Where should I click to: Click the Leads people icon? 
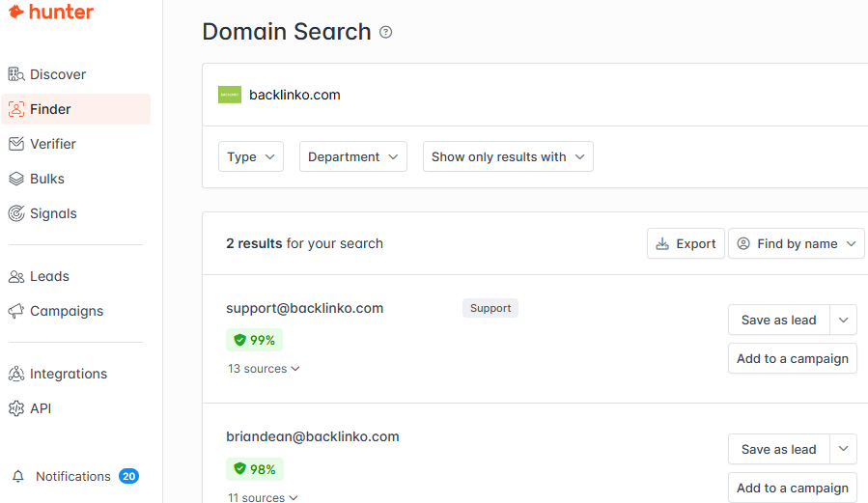16,276
